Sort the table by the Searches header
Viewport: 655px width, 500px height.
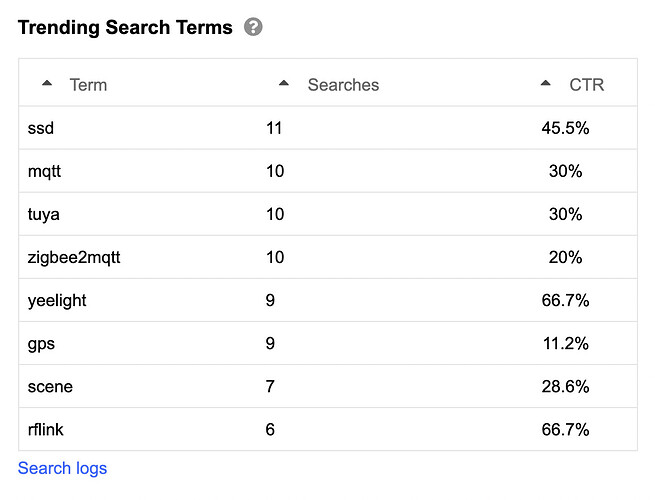click(343, 85)
